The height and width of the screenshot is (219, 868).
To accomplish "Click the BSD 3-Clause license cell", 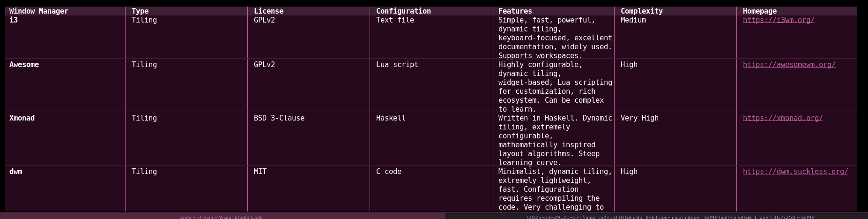I will click(x=279, y=118).
